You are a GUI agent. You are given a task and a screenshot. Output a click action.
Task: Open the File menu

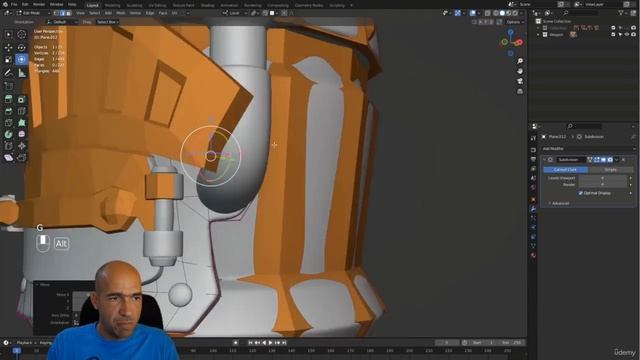click(14, 4)
